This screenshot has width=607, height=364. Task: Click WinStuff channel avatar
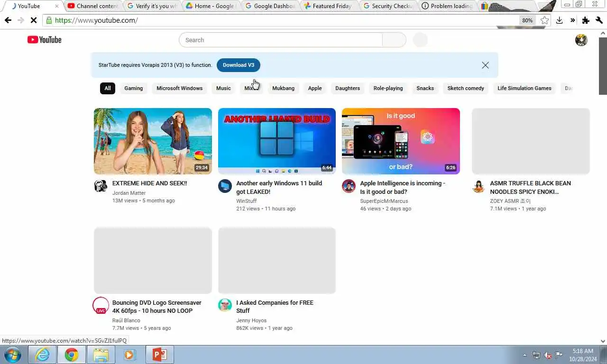(225, 186)
